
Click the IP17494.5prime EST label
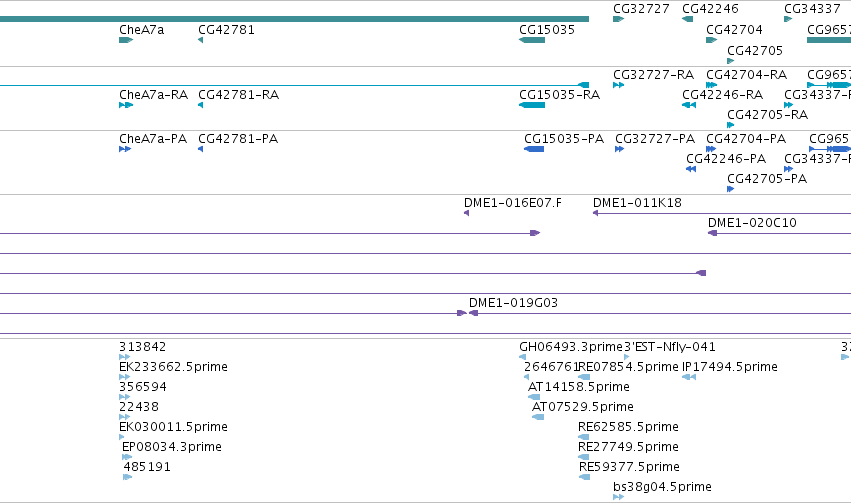(729, 367)
